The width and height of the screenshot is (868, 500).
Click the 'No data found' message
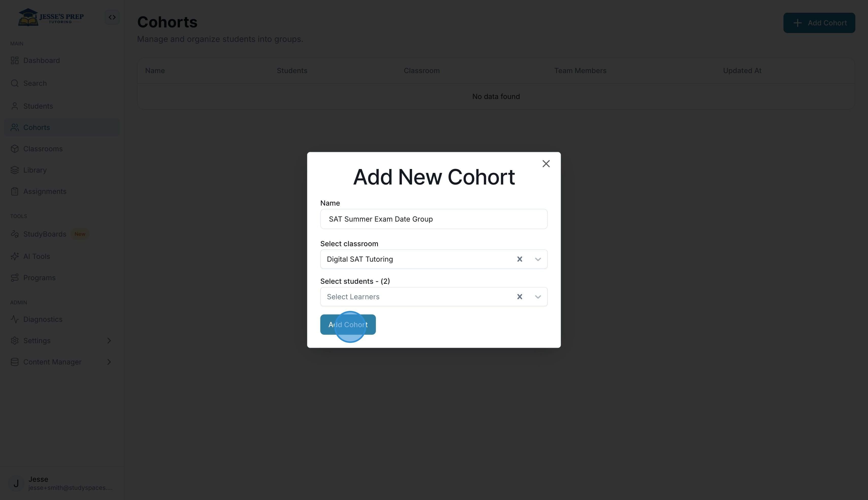[x=496, y=96]
